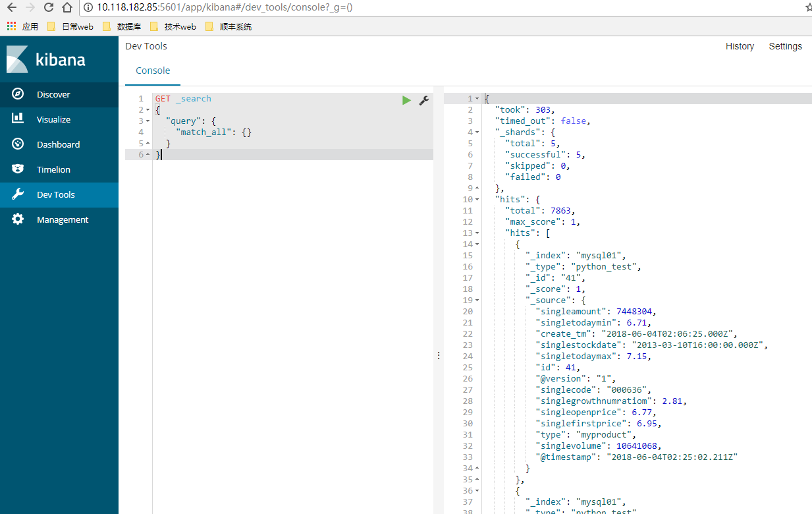This screenshot has width=812, height=514.
Task: Collapse response root at line 1
Action: 477,98
